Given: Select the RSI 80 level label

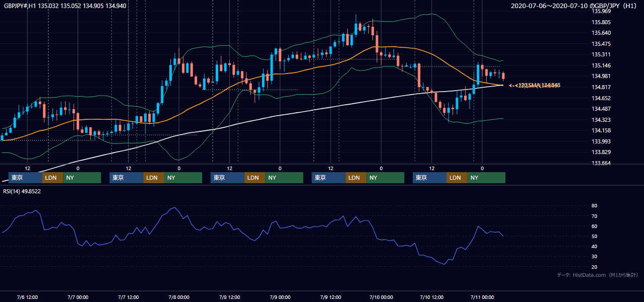Looking at the screenshot, I should point(595,206).
